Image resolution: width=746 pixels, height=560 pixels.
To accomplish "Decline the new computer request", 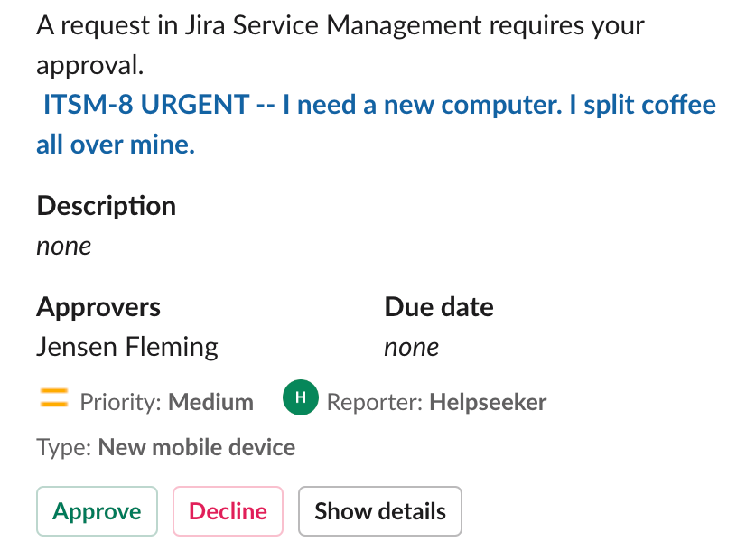I will click(x=228, y=511).
